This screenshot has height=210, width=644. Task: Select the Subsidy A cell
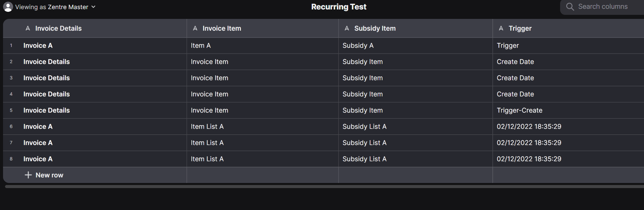click(416, 46)
